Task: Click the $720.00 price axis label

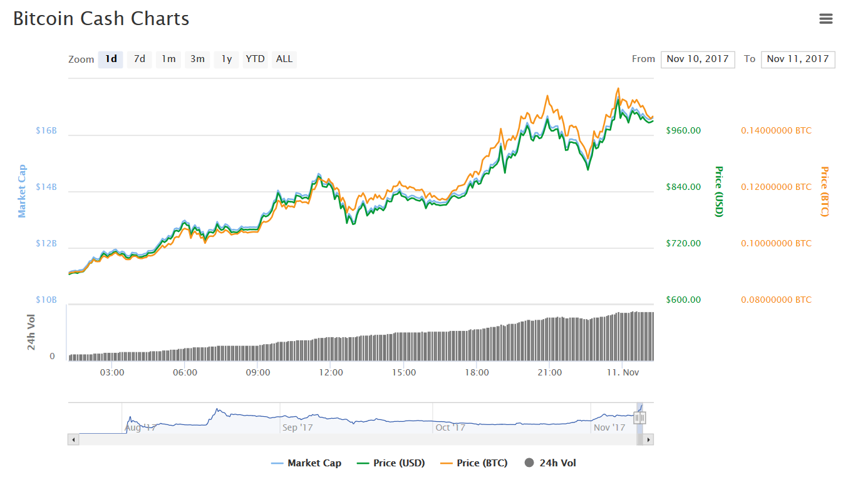Action: pyautogui.click(x=683, y=243)
